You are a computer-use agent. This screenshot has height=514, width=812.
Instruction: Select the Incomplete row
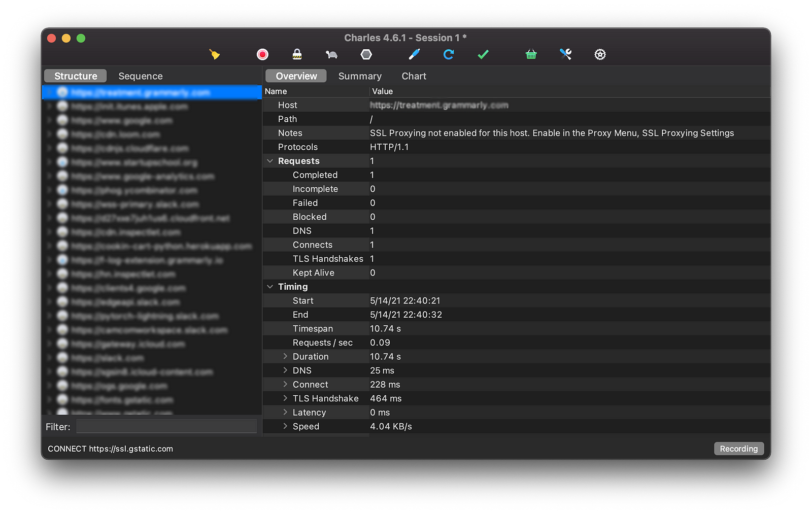pos(516,189)
